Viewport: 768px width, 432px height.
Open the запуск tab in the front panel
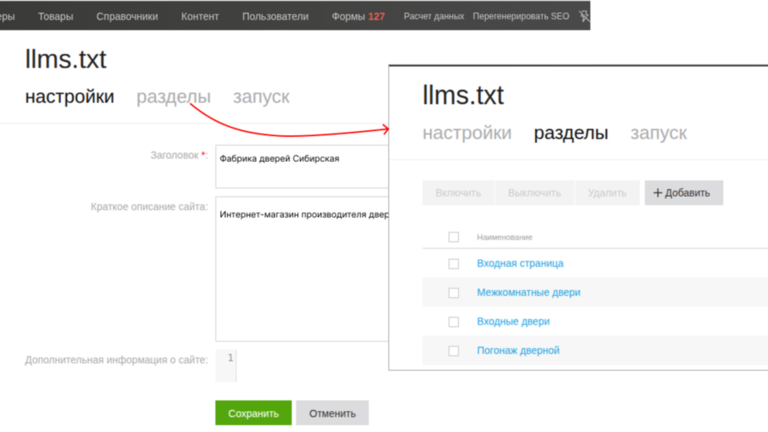[658, 133]
